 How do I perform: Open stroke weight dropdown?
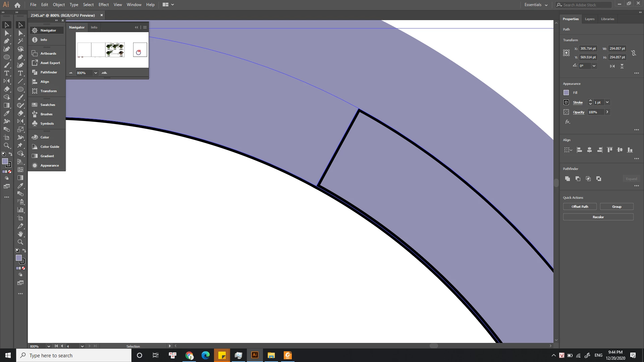[x=607, y=102]
